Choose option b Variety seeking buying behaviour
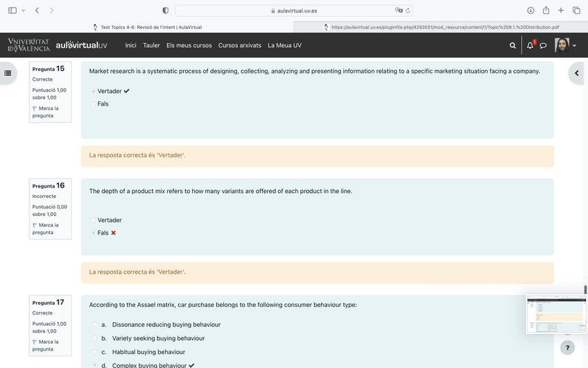The width and height of the screenshot is (588, 368). click(94, 338)
